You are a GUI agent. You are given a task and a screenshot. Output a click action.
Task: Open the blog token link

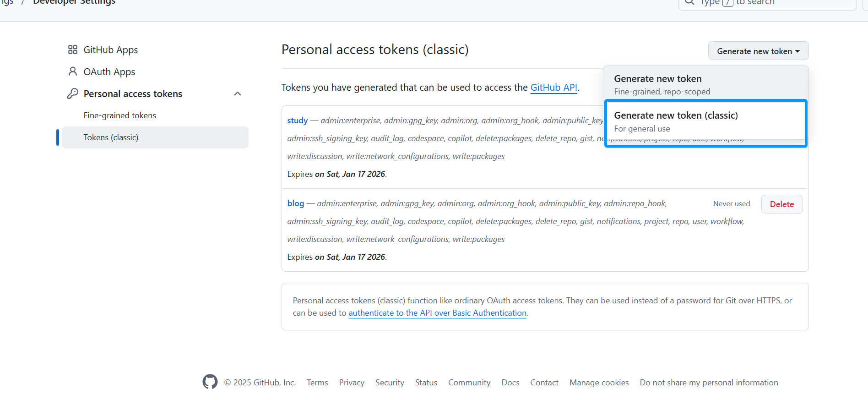click(x=296, y=203)
